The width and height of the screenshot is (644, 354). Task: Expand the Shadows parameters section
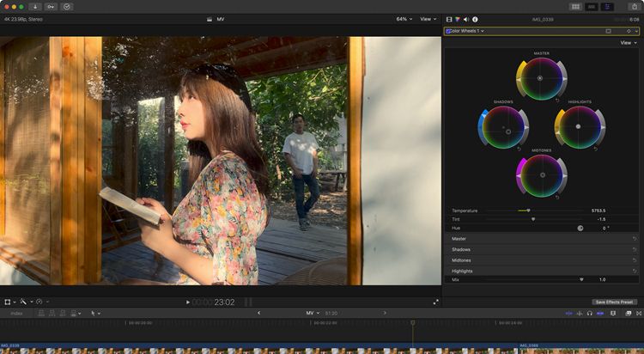(461, 249)
